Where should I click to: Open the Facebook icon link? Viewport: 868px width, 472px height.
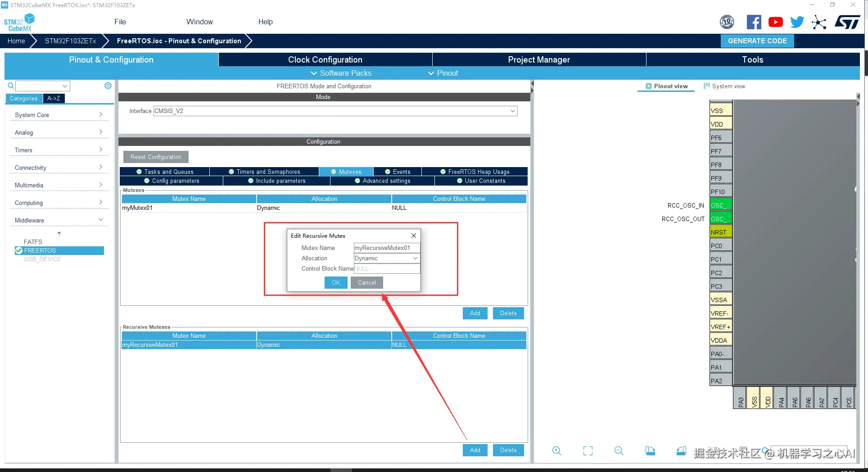(754, 22)
